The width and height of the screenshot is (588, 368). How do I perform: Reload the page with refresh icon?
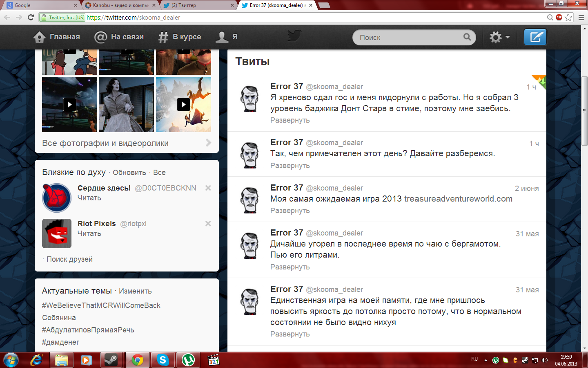point(31,17)
